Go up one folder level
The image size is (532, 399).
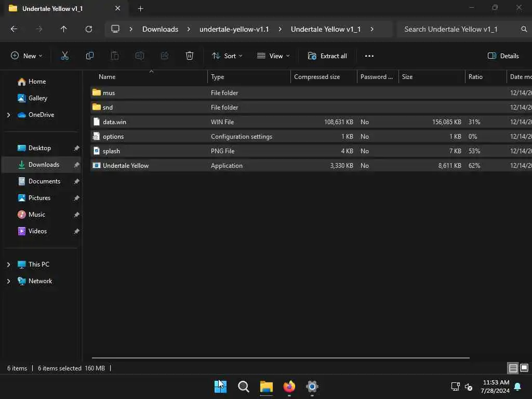tap(63, 29)
